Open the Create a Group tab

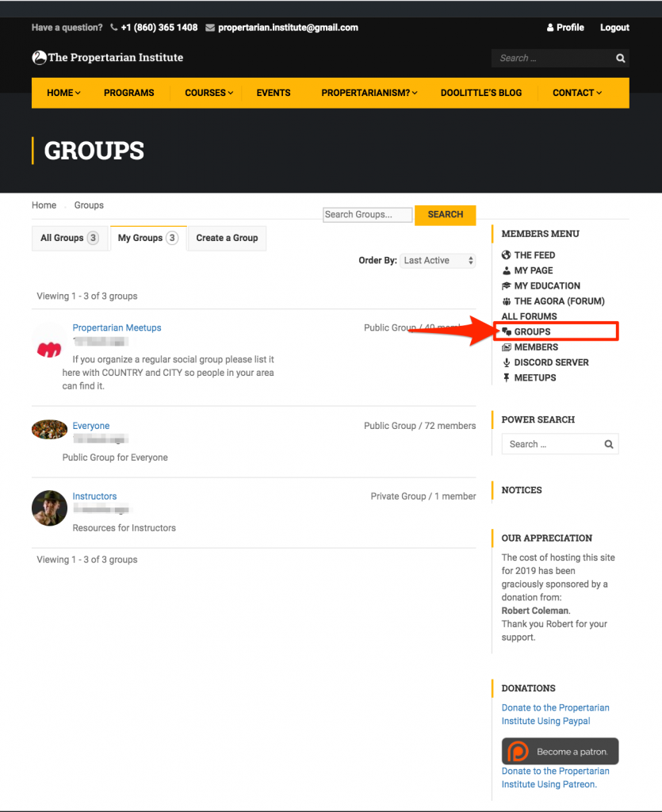(x=227, y=238)
